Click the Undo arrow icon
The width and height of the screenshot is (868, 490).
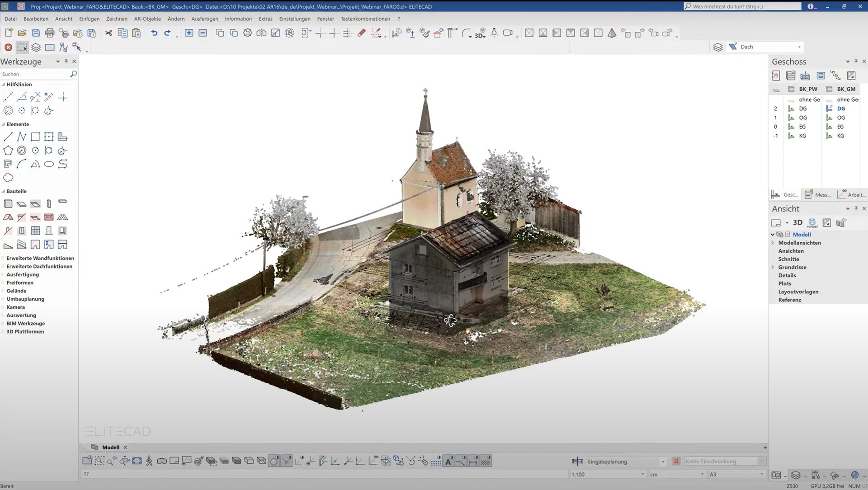154,33
